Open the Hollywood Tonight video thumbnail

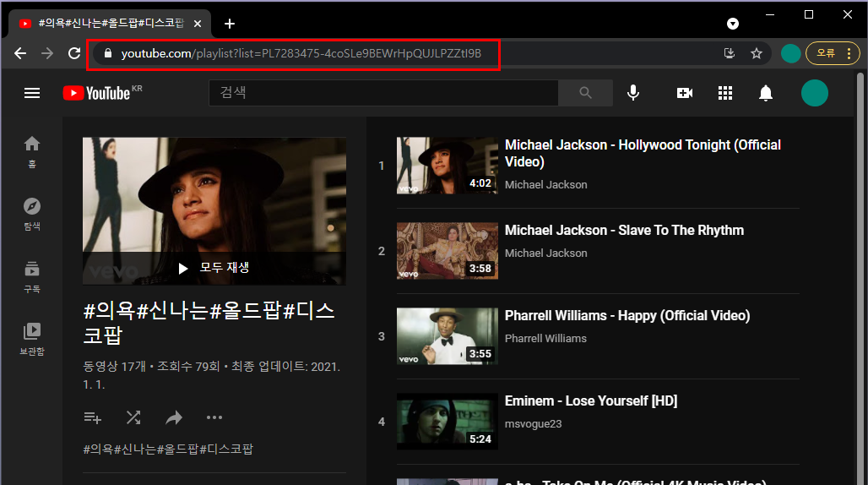point(448,166)
